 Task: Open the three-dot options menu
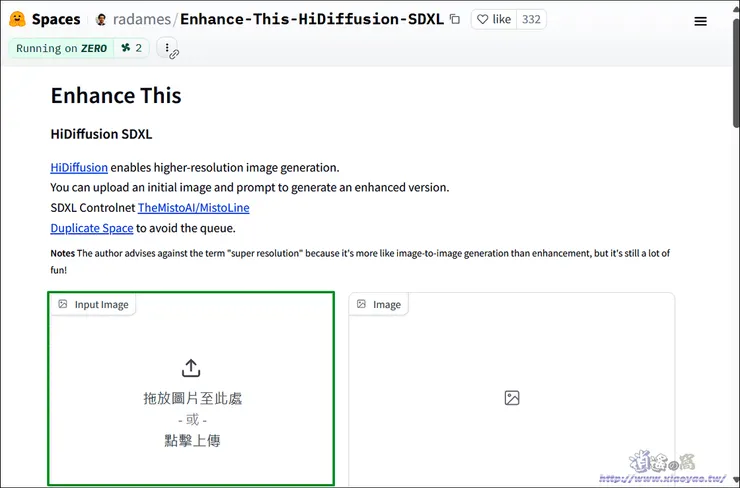[x=167, y=48]
